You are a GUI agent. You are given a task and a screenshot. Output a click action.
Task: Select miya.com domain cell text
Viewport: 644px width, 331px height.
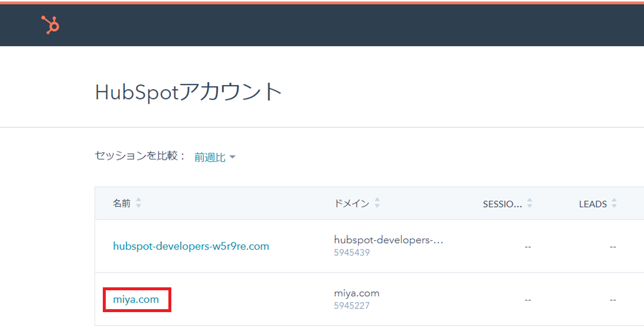tap(356, 293)
